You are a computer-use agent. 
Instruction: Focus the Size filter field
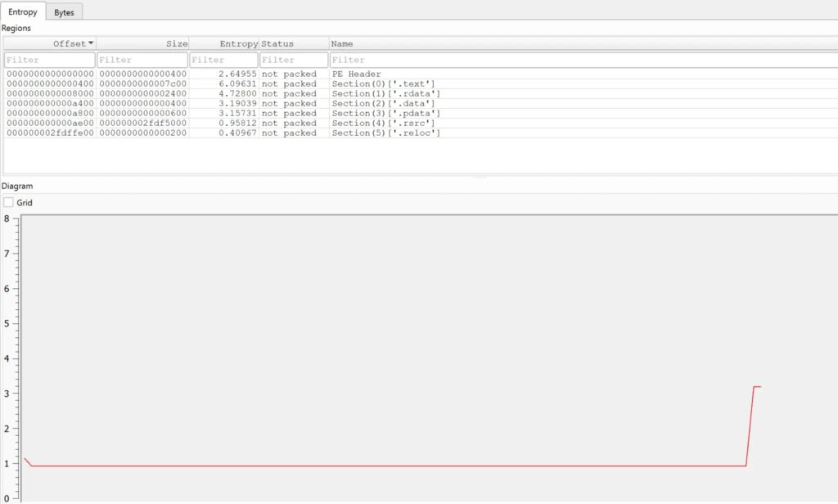coord(142,60)
